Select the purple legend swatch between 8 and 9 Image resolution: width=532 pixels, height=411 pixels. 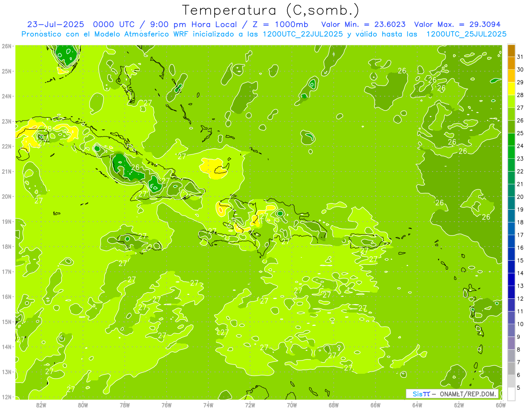point(511,343)
